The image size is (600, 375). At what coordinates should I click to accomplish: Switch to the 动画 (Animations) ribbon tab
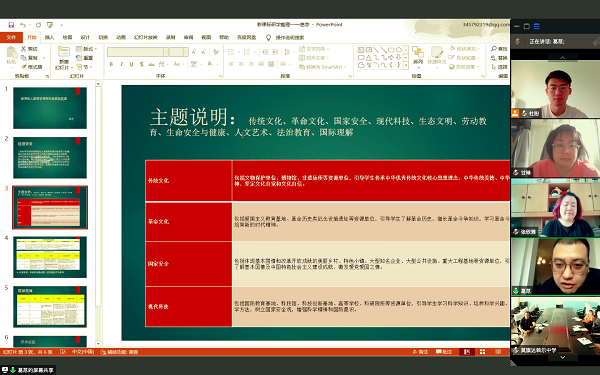point(121,37)
